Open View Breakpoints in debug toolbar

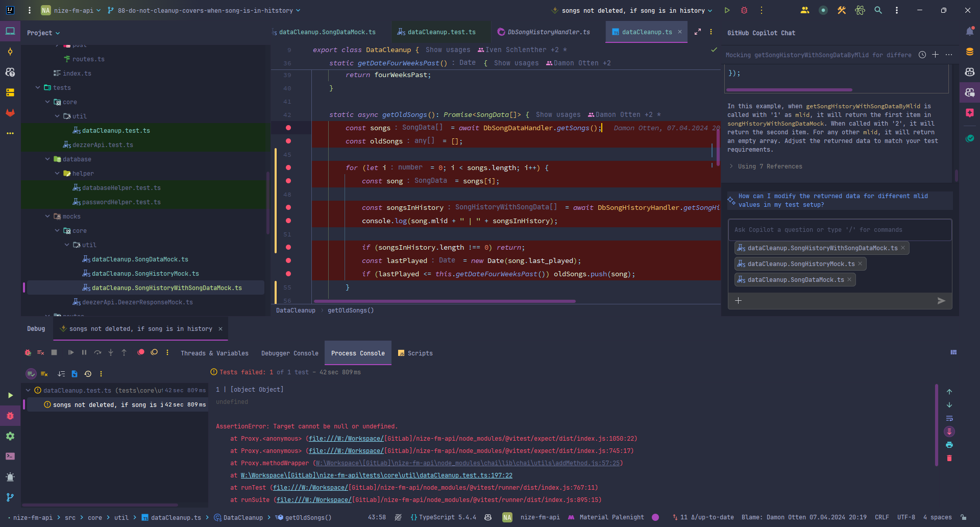pyautogui.click(x=141, y=352)
